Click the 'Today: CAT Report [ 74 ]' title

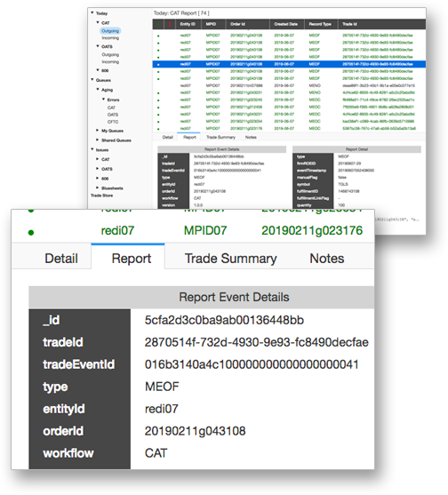[x=181, y=13]
